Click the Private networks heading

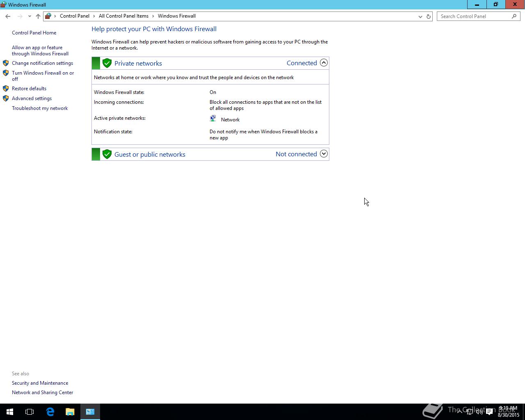pos(138,63)
